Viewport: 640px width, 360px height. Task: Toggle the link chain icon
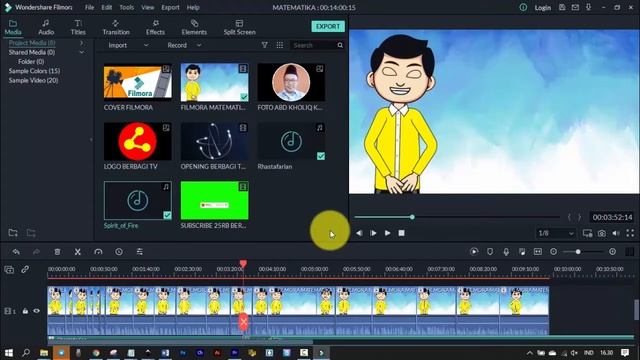point(25,269)
